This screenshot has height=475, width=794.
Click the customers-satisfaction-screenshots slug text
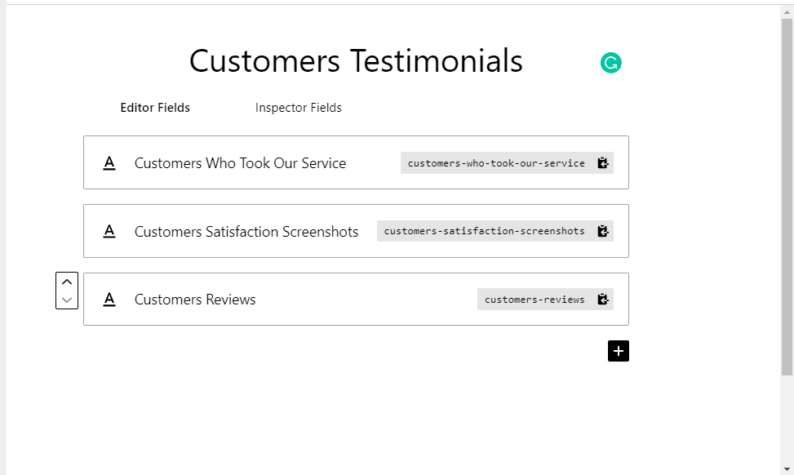pyautogui.click(x=484, y=231)
